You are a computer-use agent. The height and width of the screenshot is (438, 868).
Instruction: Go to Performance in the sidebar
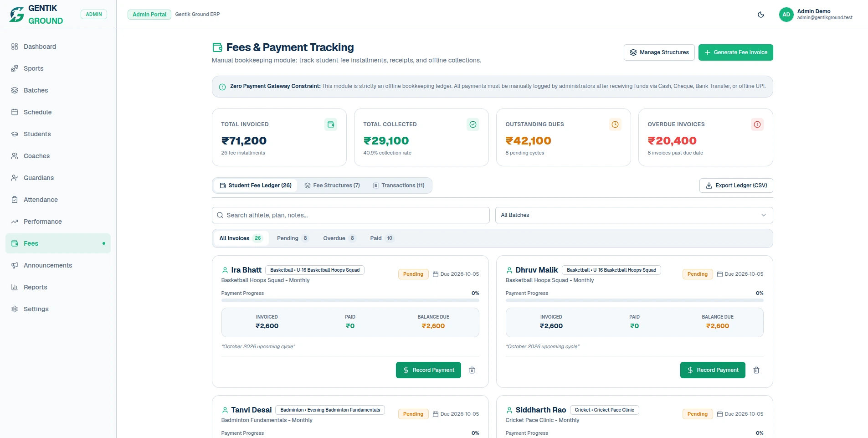tap(58, 222)
